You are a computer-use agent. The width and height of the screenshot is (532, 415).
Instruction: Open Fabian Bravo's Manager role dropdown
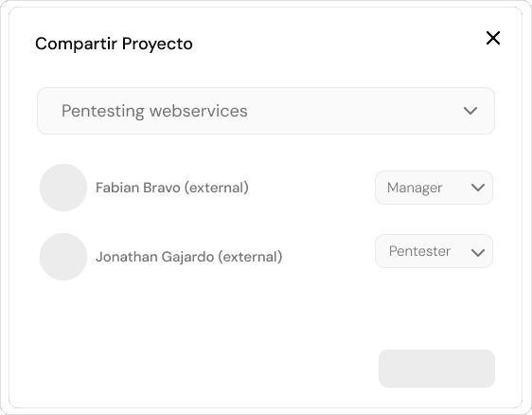point(434,188)
